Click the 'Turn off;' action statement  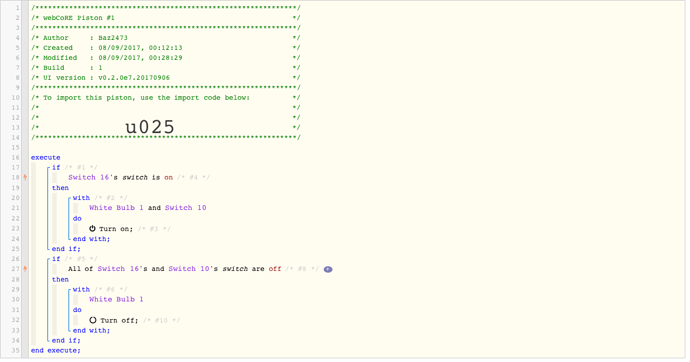tap(119, 320)
